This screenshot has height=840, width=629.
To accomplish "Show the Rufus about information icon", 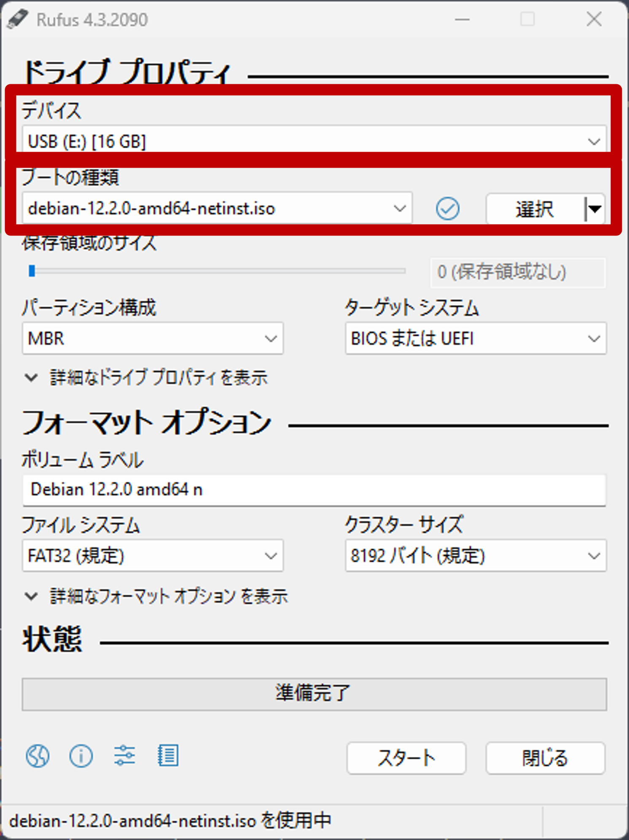I will point(81,756).
